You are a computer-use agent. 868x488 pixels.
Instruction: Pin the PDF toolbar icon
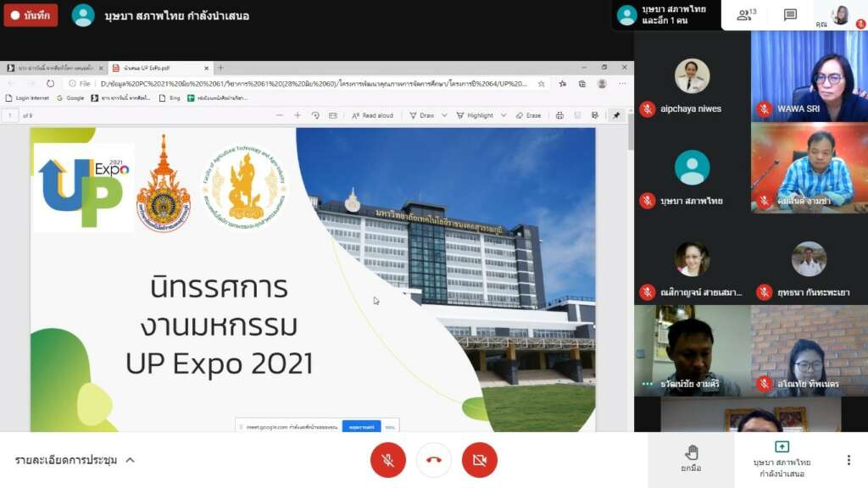coord(616,115)
